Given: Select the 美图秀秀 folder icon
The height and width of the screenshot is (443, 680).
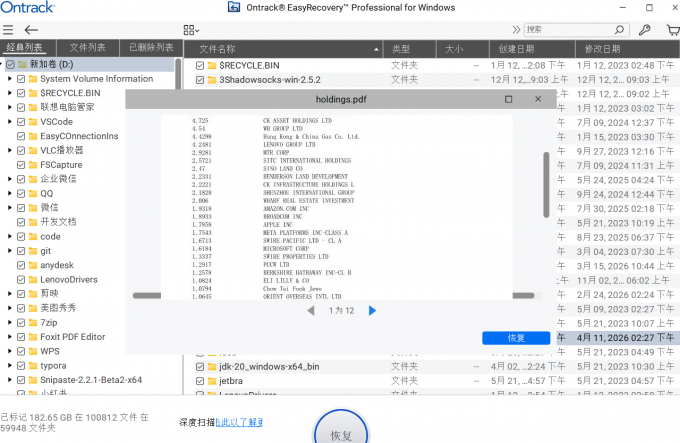Looking at the screenshot, I should tap(33, 308).
